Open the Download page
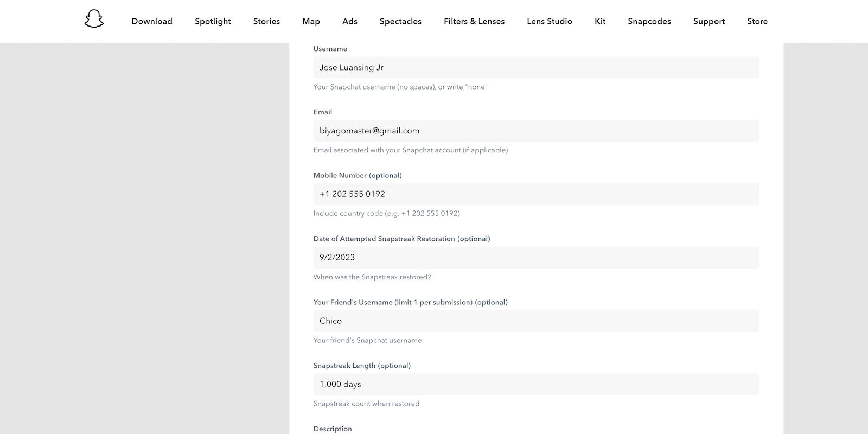Viewport: 868px width, 434px height. 152,21
